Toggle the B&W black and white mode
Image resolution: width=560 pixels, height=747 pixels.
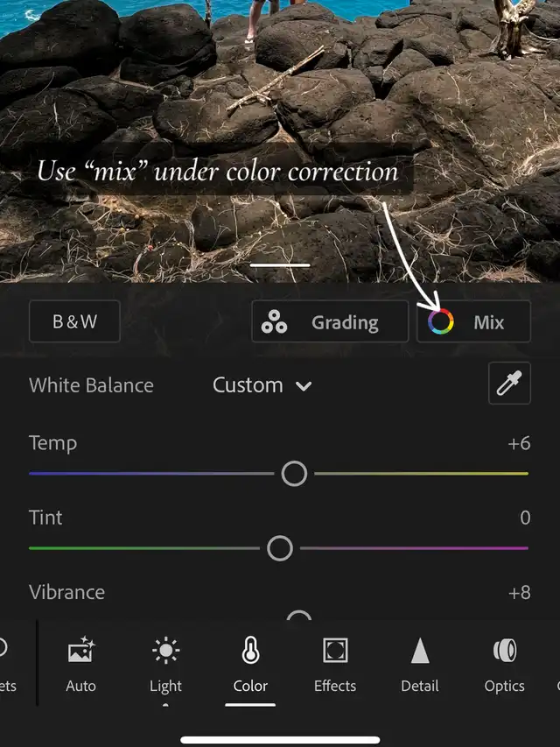pyautogui.click(x=74, y=321)
